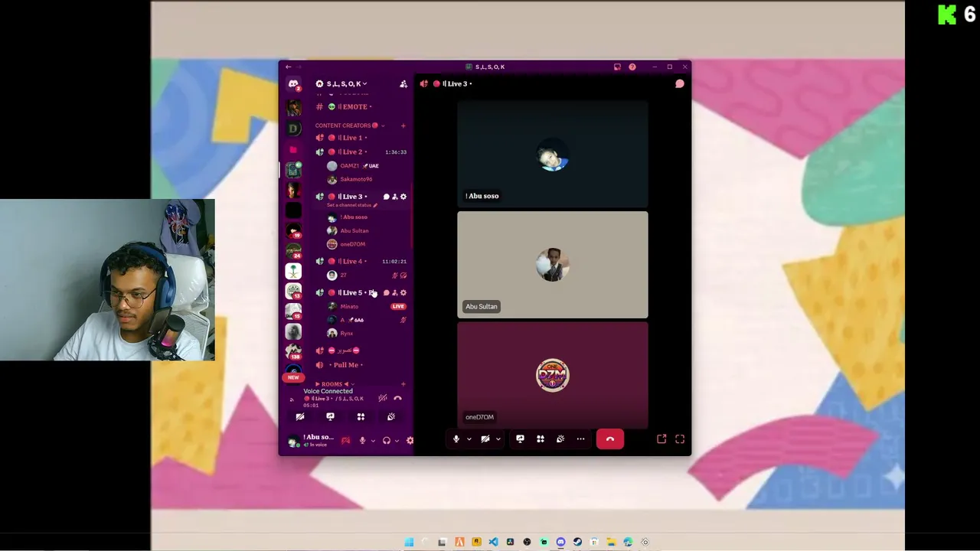Edit Live 3 channel settings gear
Image resolution: width=980 pixels, height=551 pixels.
coord(403,197)
